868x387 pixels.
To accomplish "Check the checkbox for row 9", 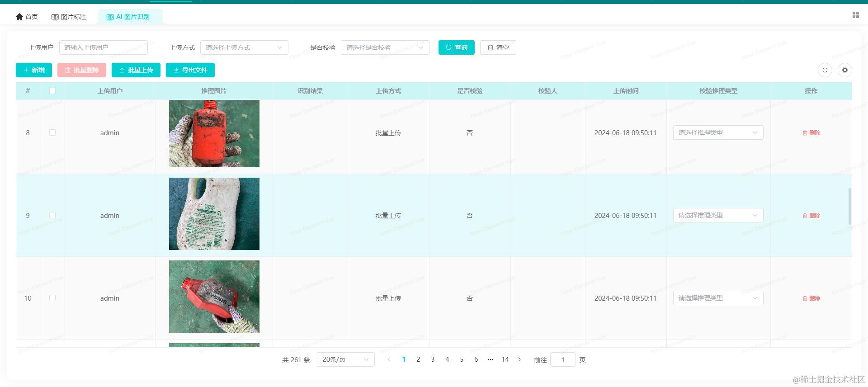I will point(52,215).
